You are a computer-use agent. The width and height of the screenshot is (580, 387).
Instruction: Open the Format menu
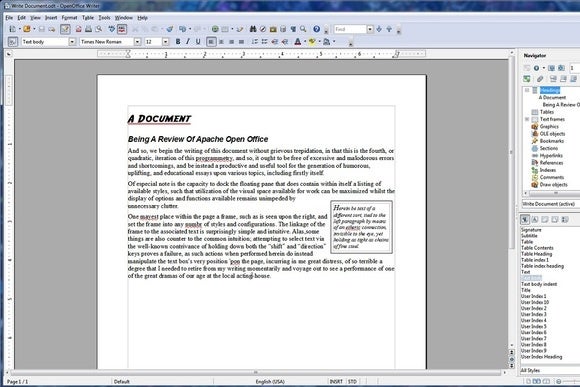pyautogui.click(x=69, y=17)
